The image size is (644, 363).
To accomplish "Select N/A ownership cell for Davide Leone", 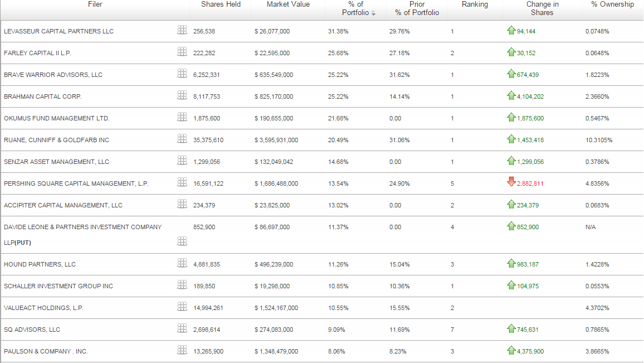I will [591, 228].
